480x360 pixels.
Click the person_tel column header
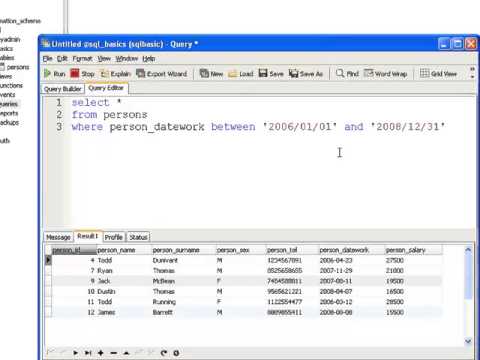(292, 250)
